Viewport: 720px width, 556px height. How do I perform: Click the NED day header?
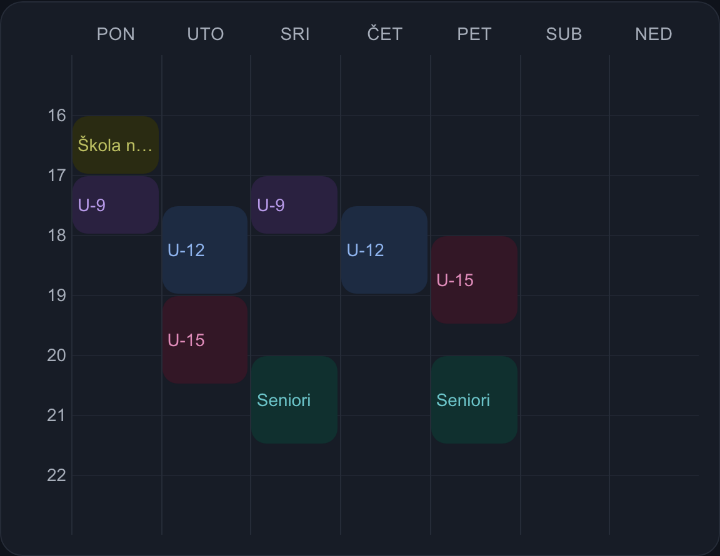click(x=653, y=34)
